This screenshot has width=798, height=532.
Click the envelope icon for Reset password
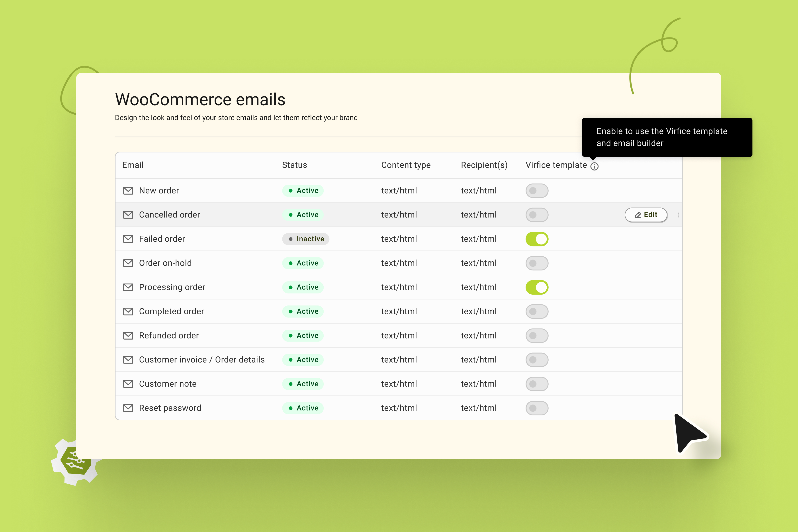(128, 408)
